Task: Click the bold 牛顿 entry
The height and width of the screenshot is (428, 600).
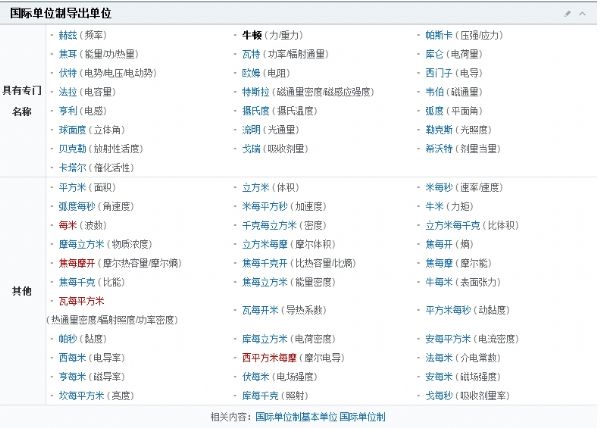Action: click(x=252, y=35)
